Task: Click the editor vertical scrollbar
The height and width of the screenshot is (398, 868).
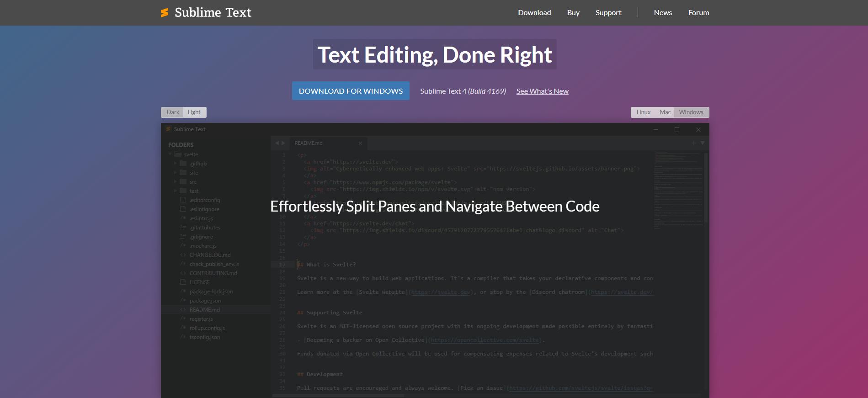Action: click(x=706, y=187)
